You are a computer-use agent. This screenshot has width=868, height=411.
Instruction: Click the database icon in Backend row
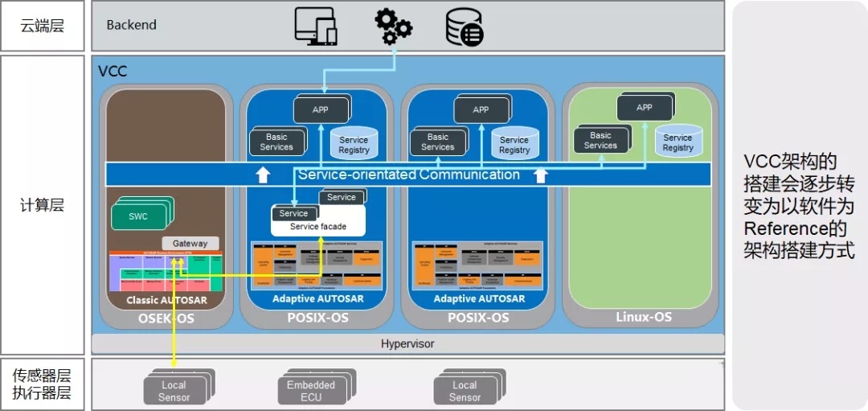click(x=464, y=27)
